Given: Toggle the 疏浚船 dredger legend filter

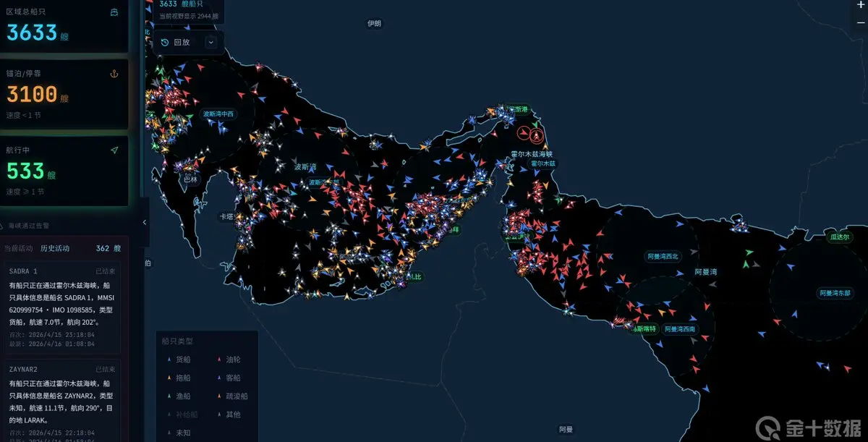Looking at the screenshot, I should [x=232, y=396].
